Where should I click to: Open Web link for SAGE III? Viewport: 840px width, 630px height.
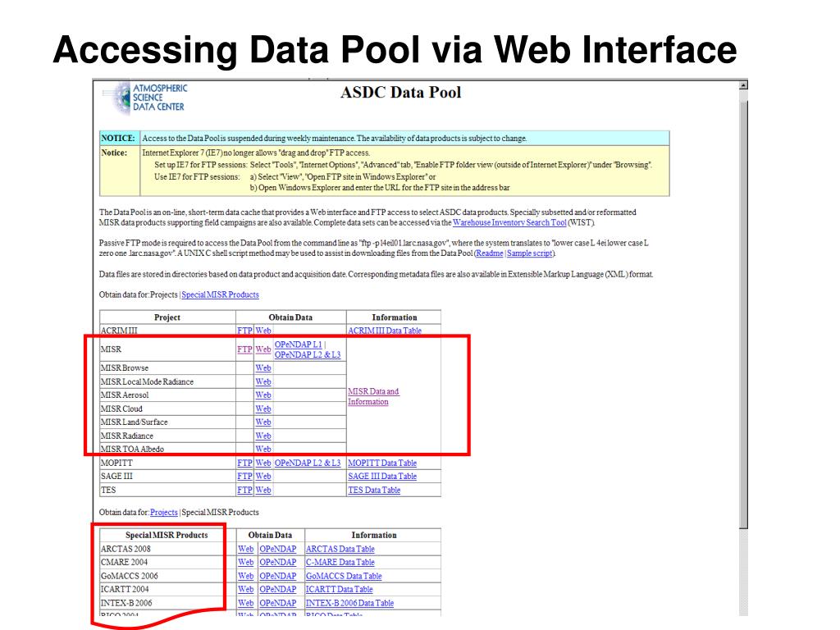click(263, 477)
